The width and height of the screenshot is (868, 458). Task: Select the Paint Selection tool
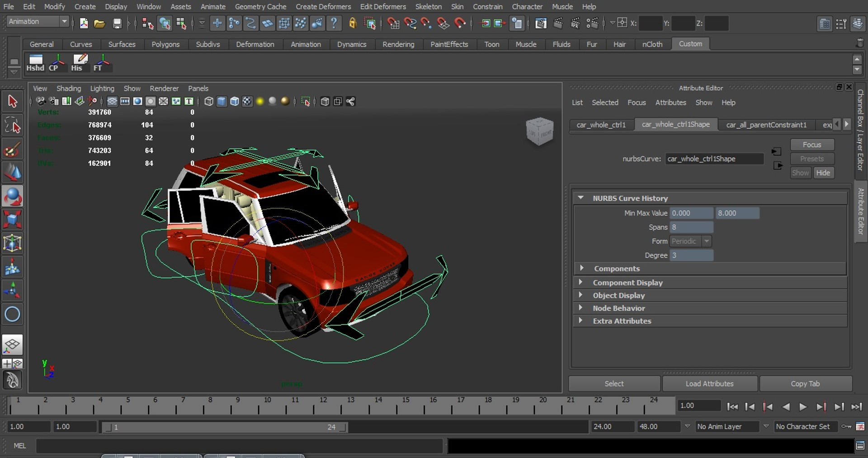point(12,149)
